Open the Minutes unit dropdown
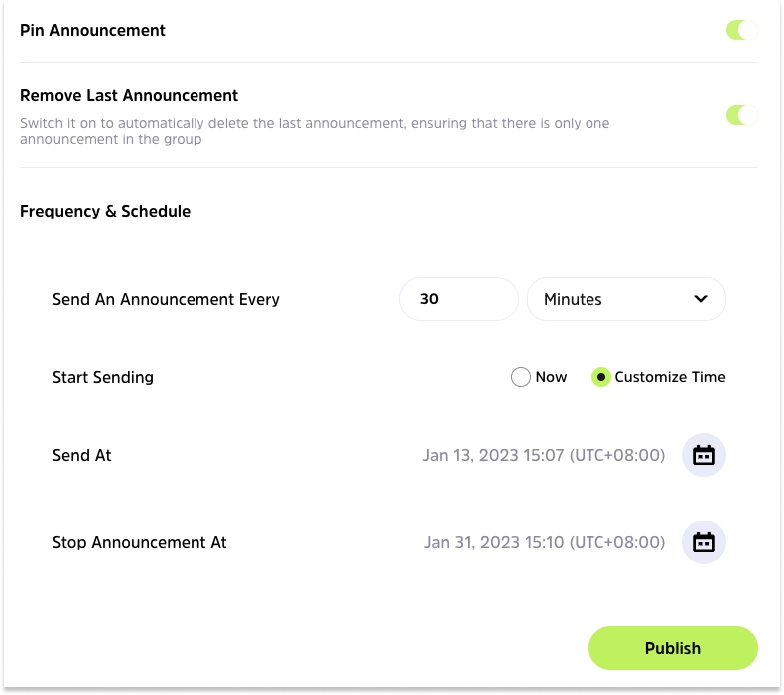This screenshot has height=695, width=784. 625,299
